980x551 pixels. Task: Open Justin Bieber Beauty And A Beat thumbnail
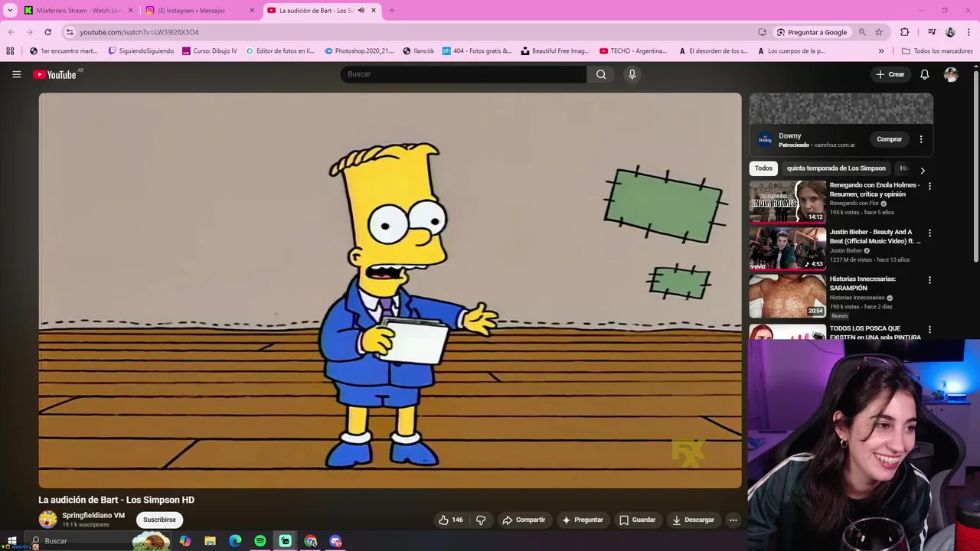click(x=787, y=249)
